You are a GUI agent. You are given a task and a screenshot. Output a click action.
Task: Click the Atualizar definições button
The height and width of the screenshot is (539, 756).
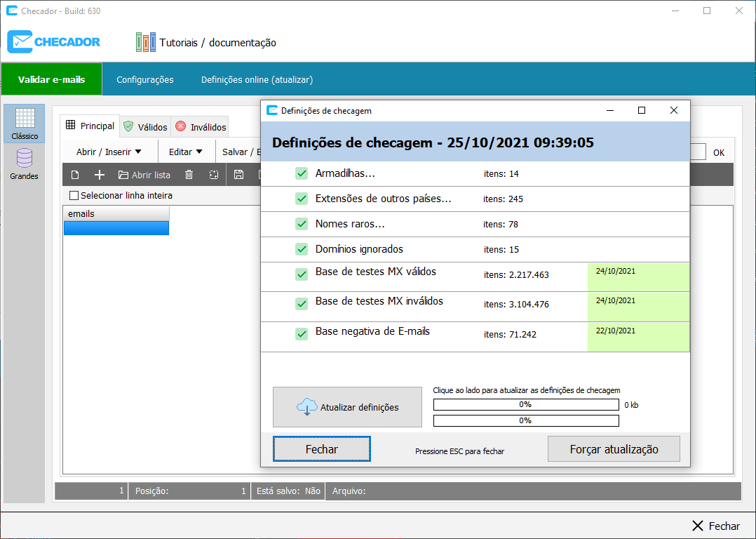click(347, 407)
